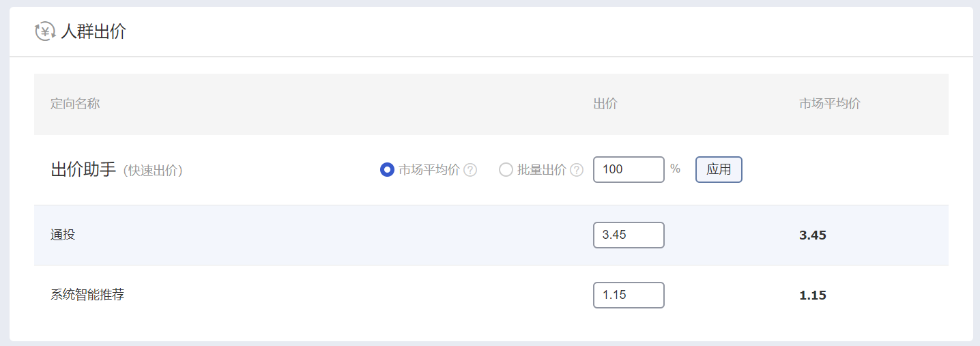This screenshot has height=346, width=980.
Task: Select the 通投 row label
Action: click(x=63, y=235)
